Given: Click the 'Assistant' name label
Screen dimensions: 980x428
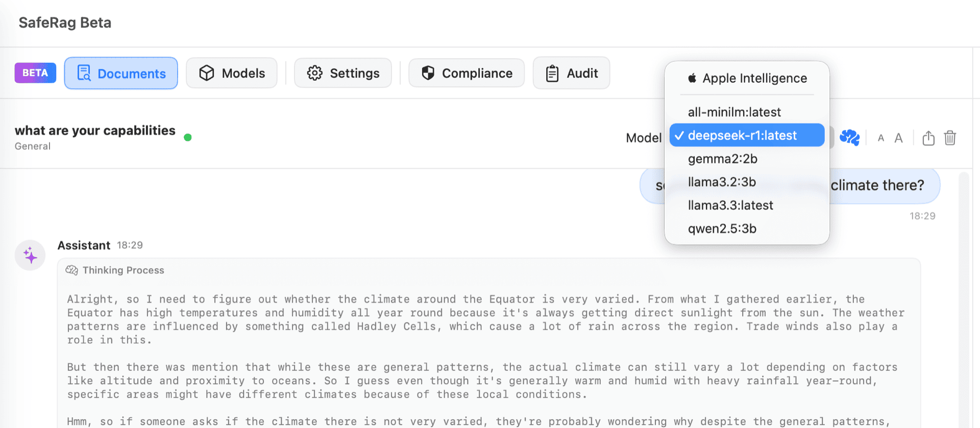Looking at the screenshot, I should click(84, 246).
